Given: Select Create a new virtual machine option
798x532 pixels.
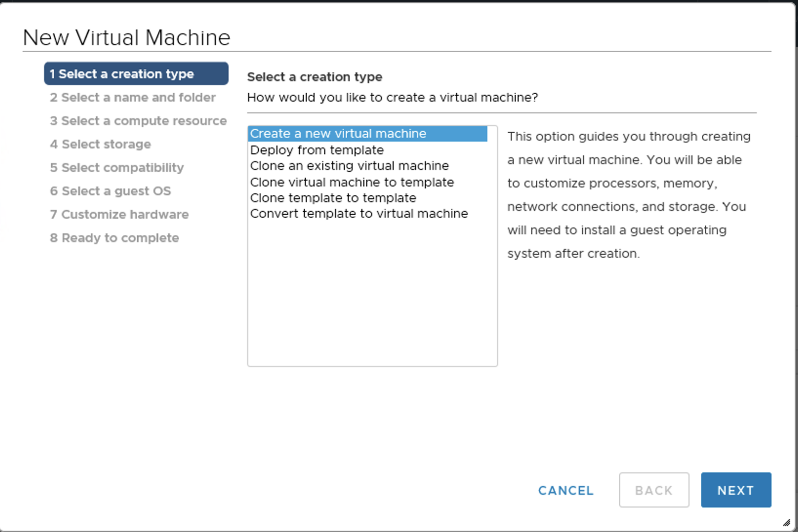Looking at the screenshot, I should click(368, 134).
